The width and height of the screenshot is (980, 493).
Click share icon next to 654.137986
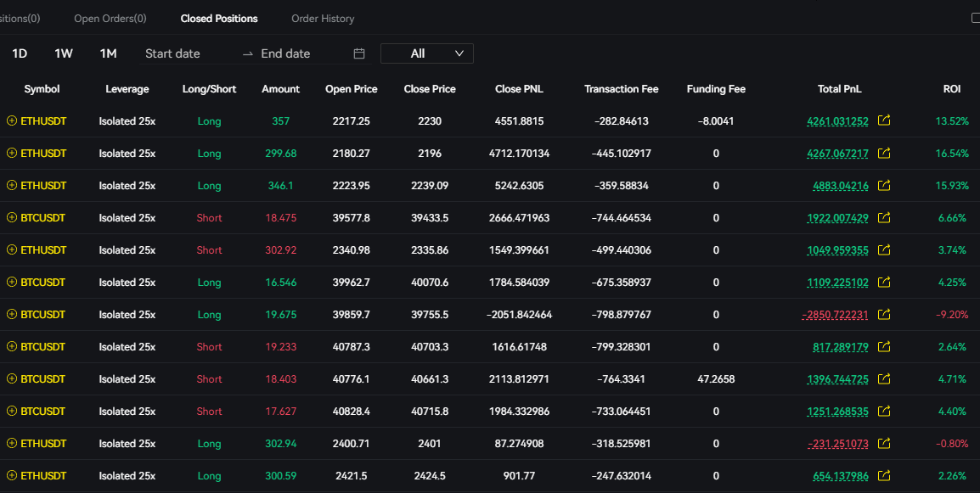click(884, 476)
